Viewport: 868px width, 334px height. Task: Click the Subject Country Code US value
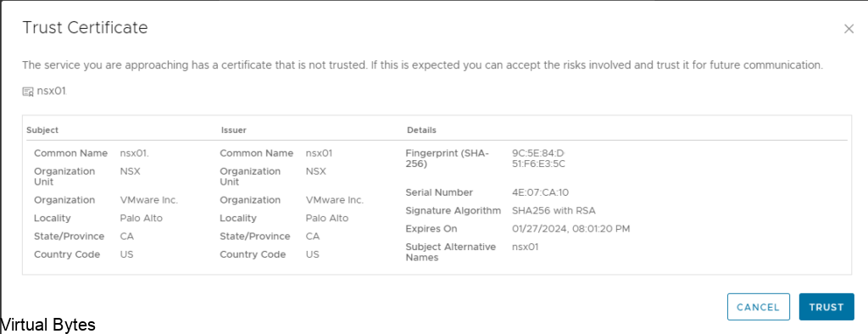click(127, 255)
